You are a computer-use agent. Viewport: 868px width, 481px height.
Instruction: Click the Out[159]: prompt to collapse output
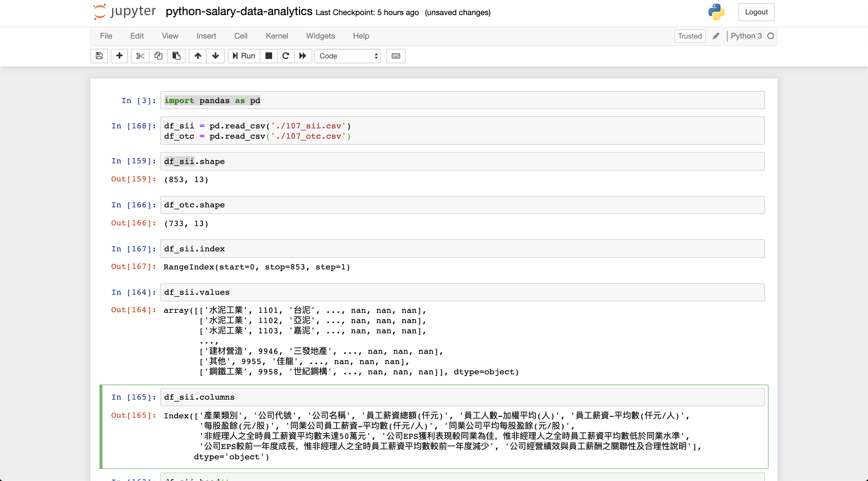click(134, 179)
